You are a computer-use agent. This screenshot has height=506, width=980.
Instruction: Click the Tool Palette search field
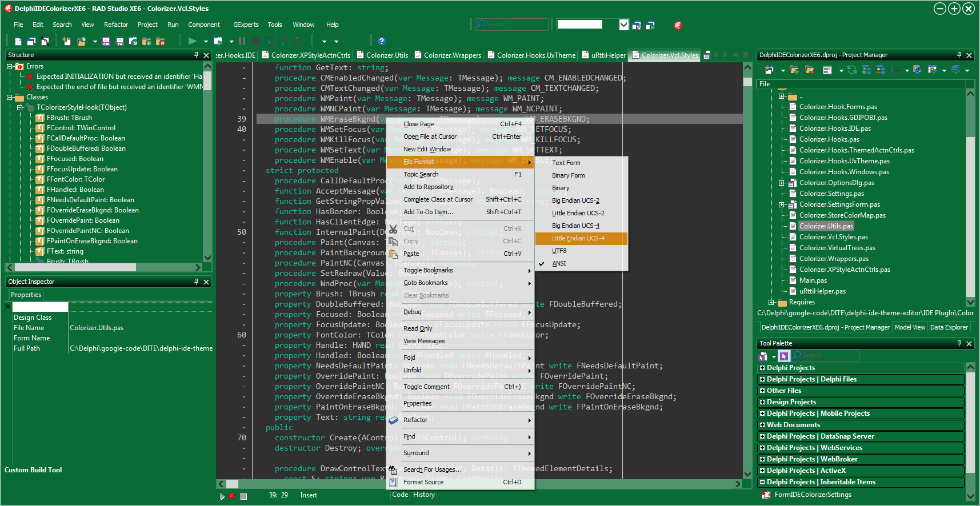pos(825,356)
